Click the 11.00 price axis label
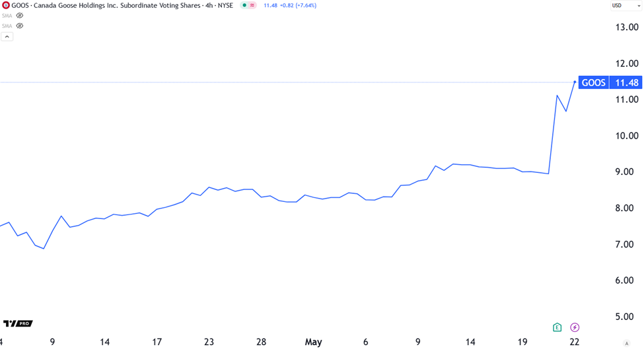Screen dimensions: 644x349 click(627, 100)
